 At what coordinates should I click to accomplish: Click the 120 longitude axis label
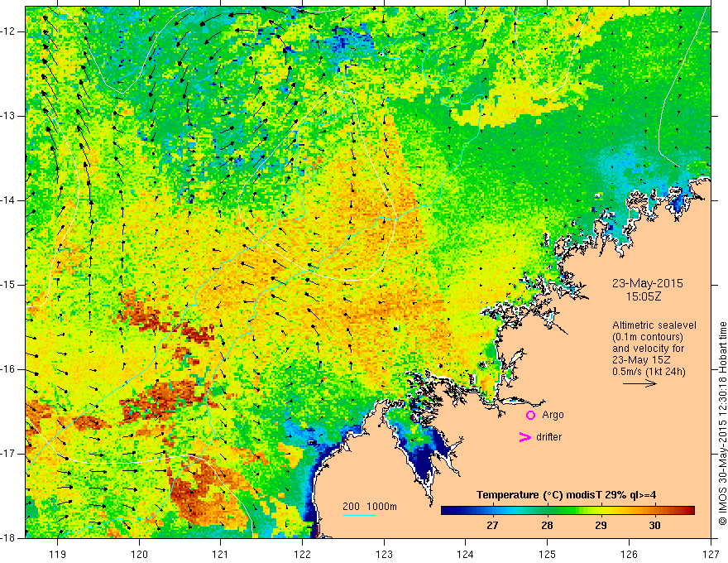click(139, 554)
